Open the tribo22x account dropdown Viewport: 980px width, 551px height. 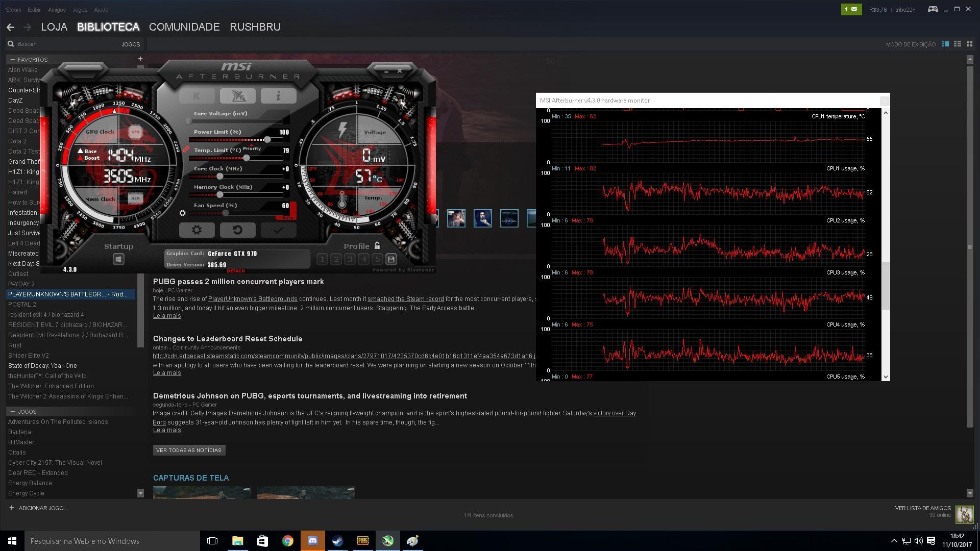[x=905, y=10]
